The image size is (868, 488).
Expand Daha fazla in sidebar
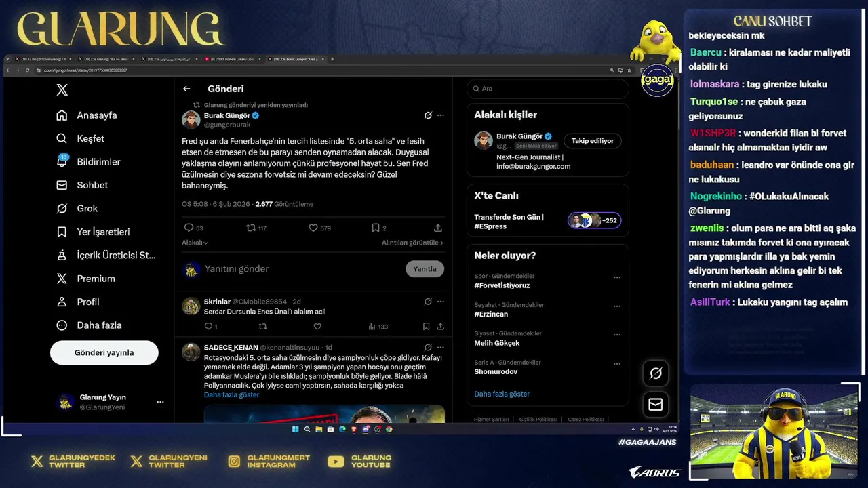tap(89, 325)
